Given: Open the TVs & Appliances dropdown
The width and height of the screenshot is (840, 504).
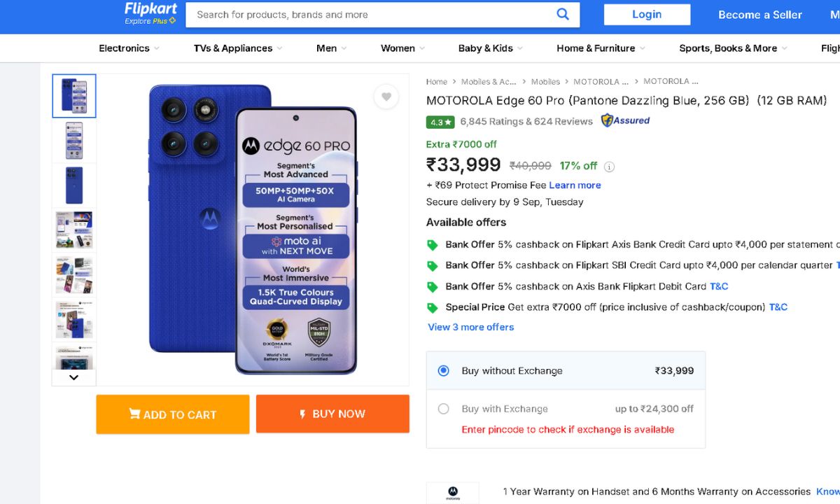Looking at the screenshot, I should (238, 48).
